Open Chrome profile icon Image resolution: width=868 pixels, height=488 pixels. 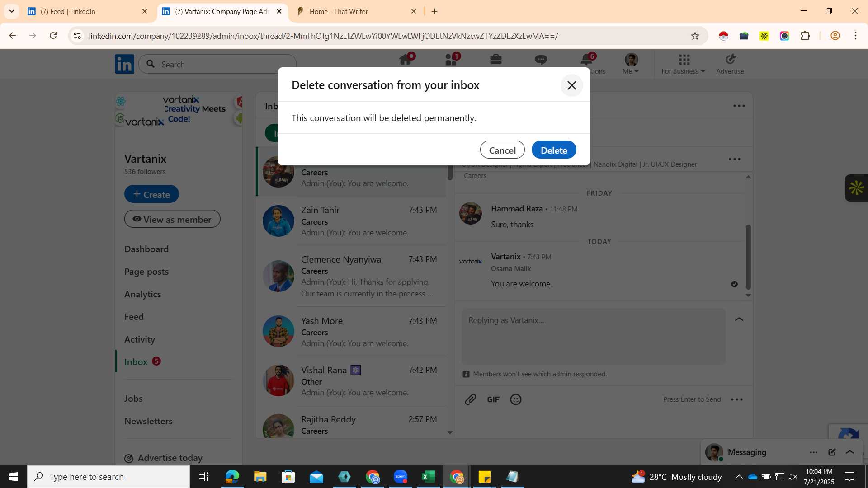[835, 36]
